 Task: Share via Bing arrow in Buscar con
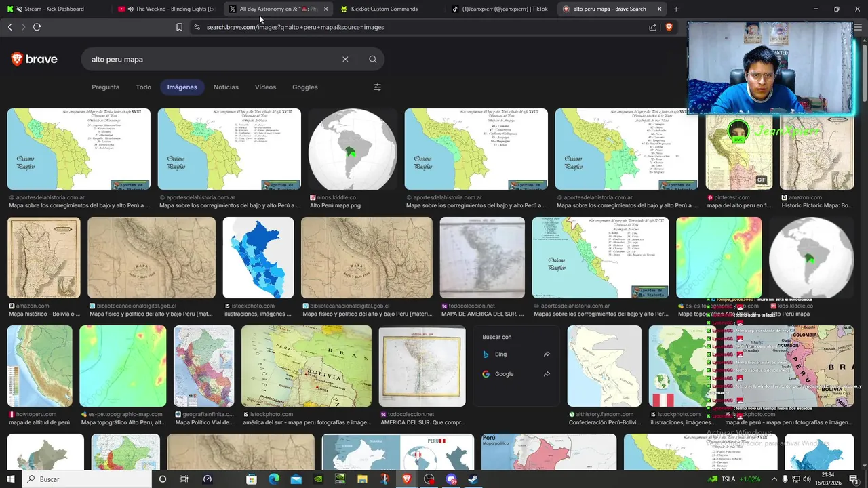547,354
